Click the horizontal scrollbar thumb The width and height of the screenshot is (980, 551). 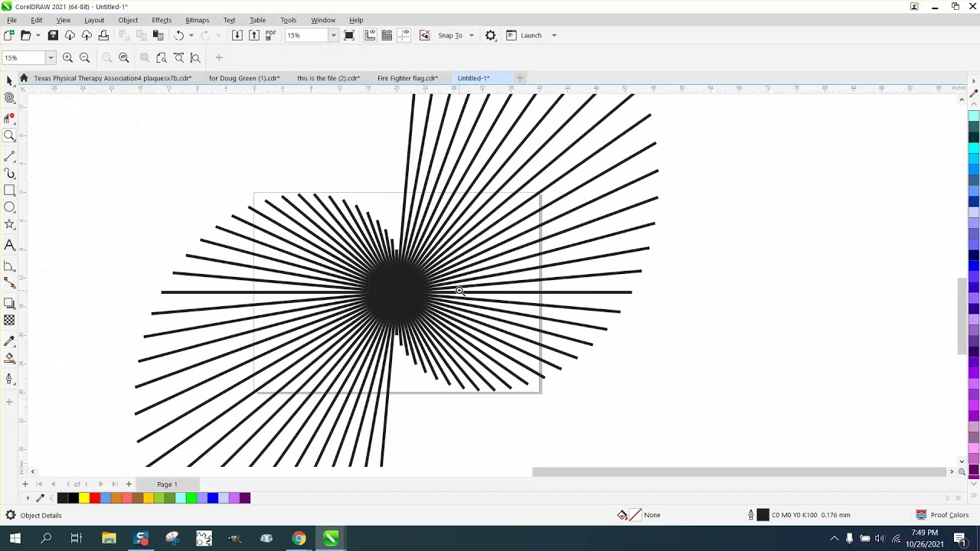pyautogui.click(x=740, y=471)
